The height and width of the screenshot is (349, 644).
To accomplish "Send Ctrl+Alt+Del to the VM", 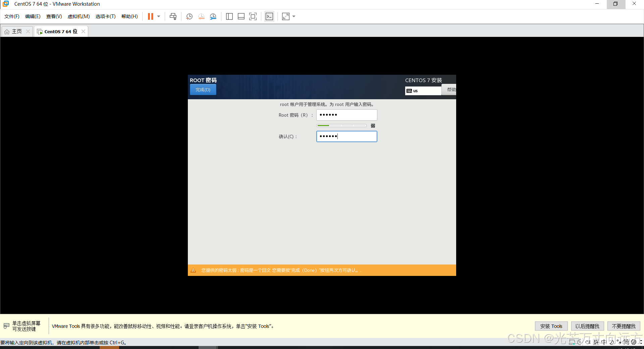I will (173, 16).
